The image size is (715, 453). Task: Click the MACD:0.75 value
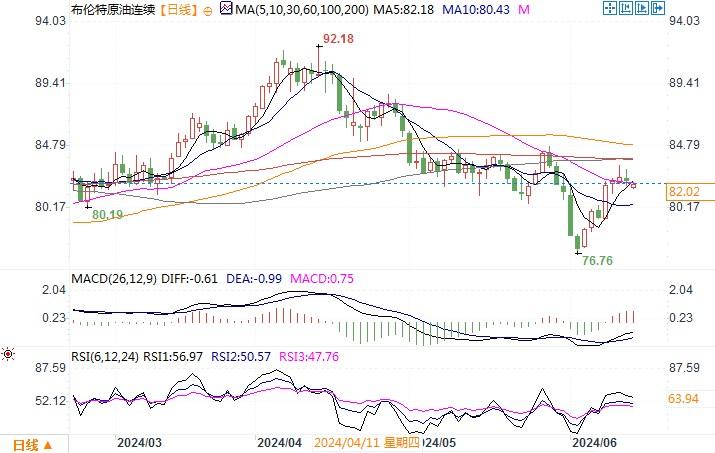pyautogui.click(x=322, y=279)
